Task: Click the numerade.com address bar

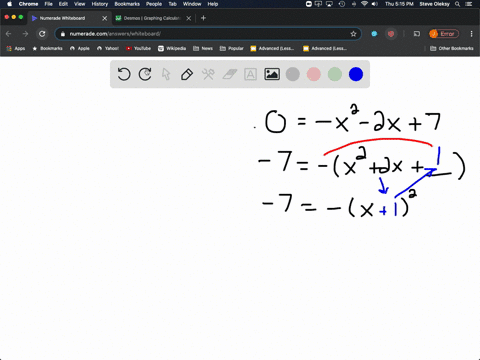Action: 208,34
